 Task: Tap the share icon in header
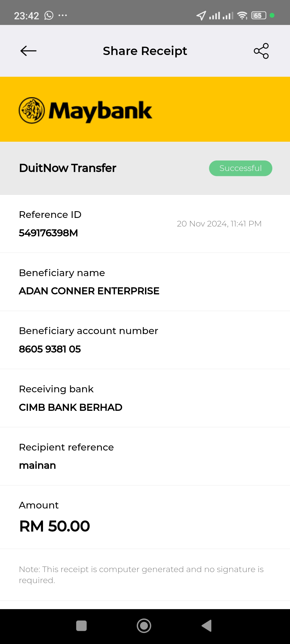tap(261, 51)
